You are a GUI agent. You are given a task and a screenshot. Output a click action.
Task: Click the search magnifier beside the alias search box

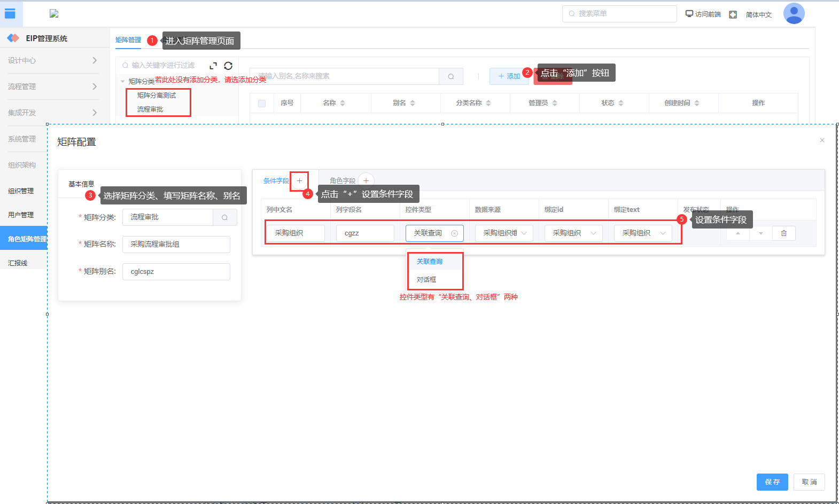tap(451, 76)
